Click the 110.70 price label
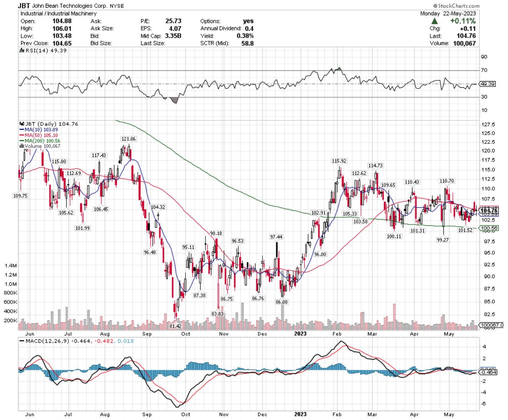 447,181
